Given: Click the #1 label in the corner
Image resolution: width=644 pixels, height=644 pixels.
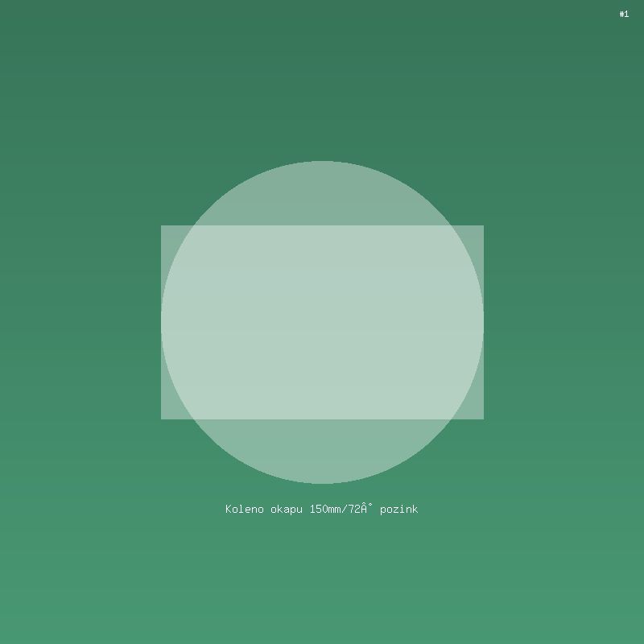Looking at the screenshot, I should 624,14.
